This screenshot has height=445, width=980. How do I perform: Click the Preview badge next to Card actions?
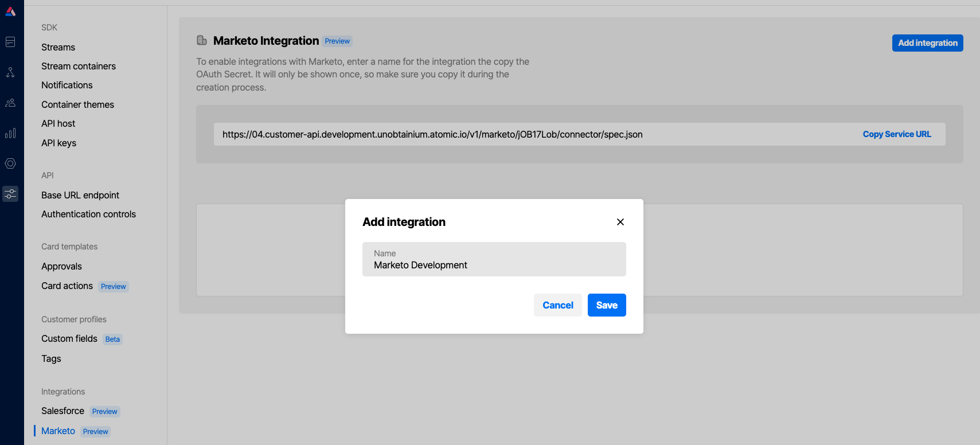(x=114, y=287)
